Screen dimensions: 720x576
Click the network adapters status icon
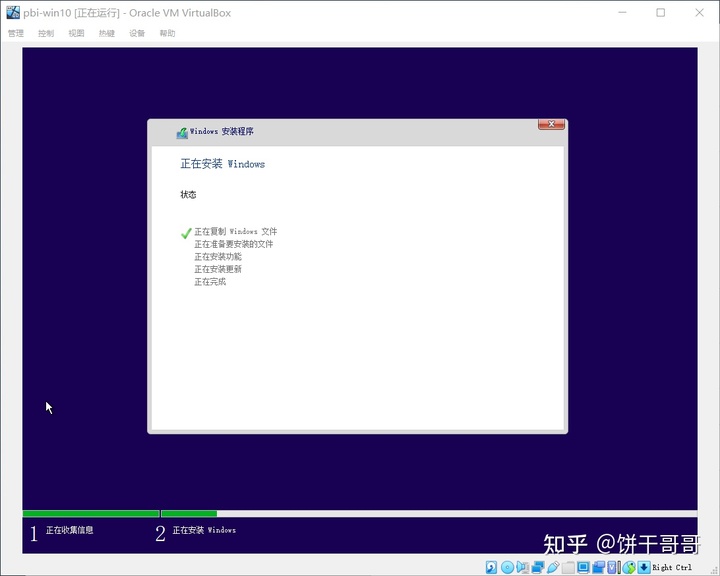point(538,567)
